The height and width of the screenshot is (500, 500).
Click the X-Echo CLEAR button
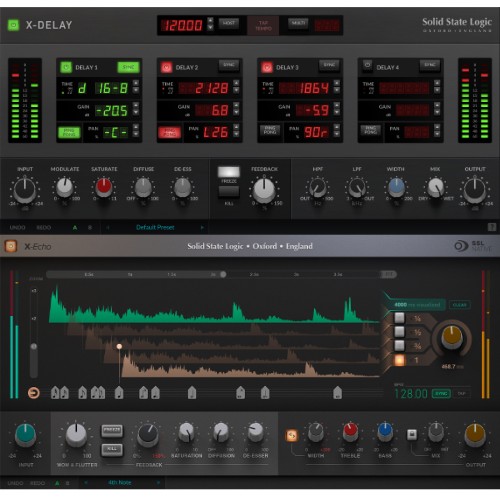pyautogui.click(x=459, y=305)
